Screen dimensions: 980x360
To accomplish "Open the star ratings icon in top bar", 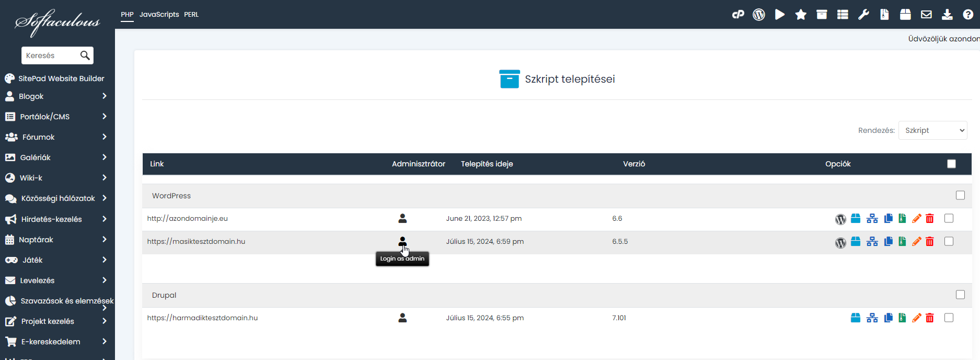I will click(x=800, y=15).
